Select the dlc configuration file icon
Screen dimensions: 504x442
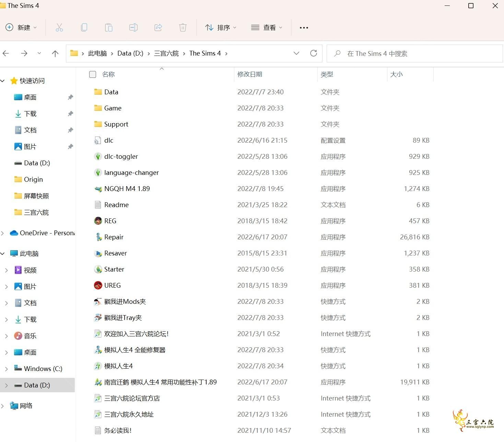tap(98, 140)
